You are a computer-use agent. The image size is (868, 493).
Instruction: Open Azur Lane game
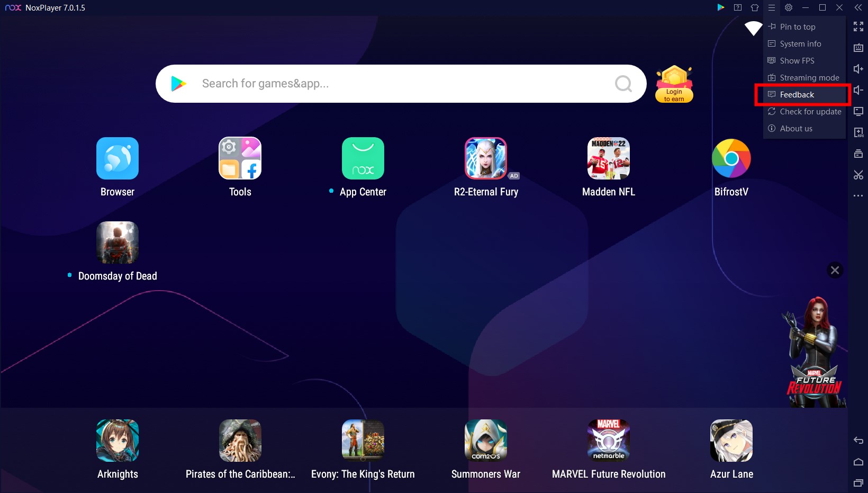731,441
